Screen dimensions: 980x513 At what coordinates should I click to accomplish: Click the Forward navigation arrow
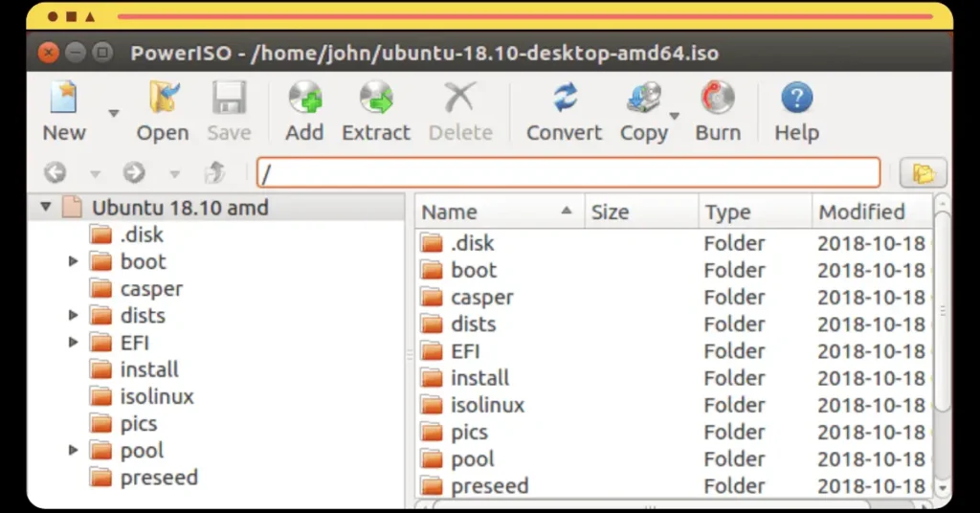(x=134, y=172)
